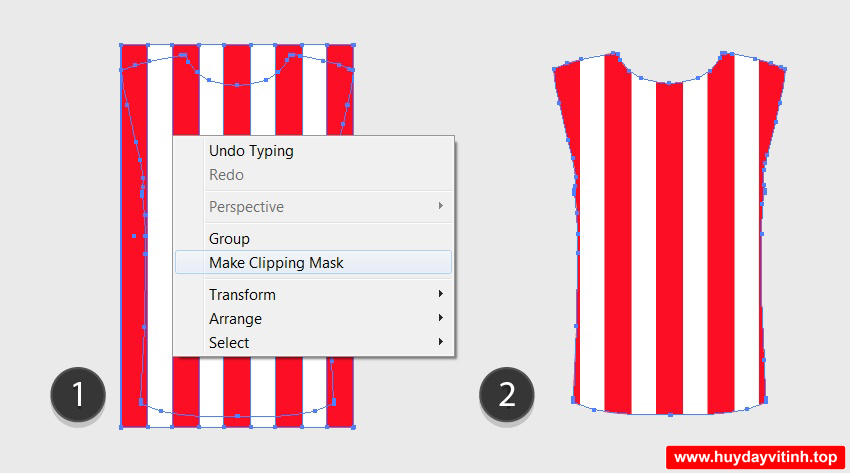Expand the arrow beside Arrange
This screenshot has height=473, width=850.
pyautogui.click(x=441, y=318)
